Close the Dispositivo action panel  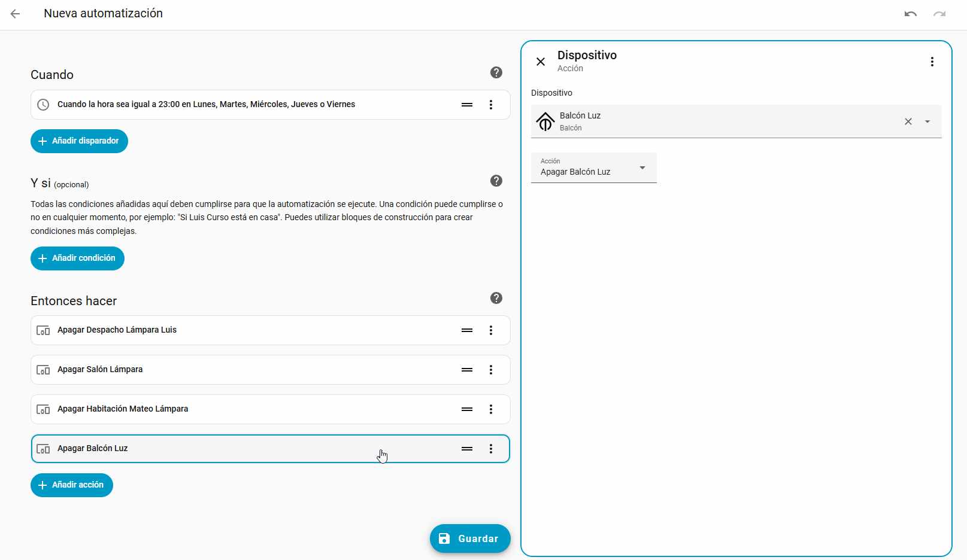pyautogui.click(x=540, y=62)
